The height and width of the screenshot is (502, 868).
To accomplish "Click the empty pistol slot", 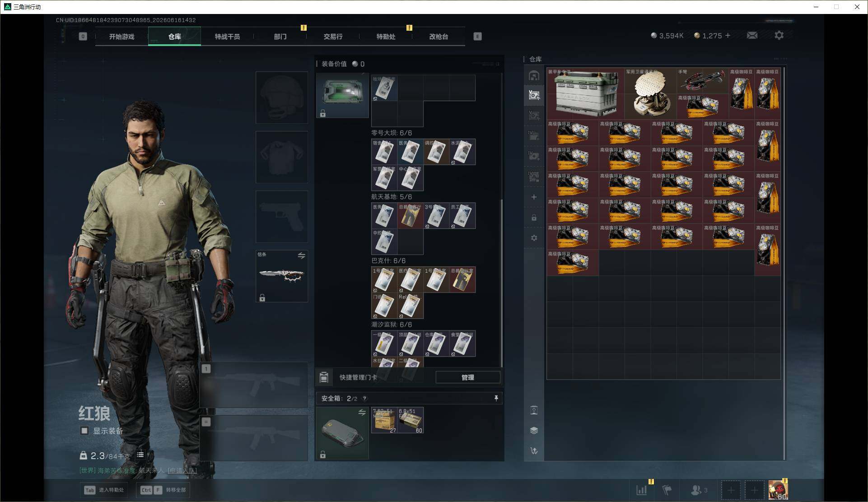I will click(x=282, y=216).
